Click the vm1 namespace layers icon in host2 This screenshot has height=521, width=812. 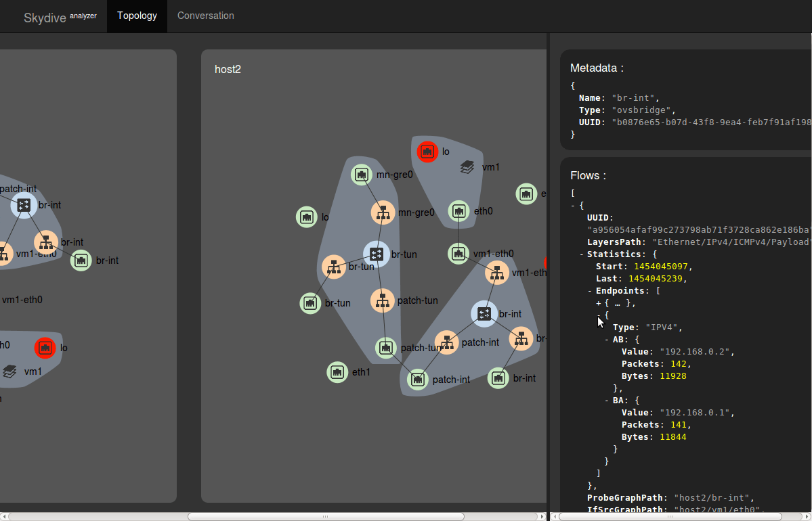click(467, 167)
